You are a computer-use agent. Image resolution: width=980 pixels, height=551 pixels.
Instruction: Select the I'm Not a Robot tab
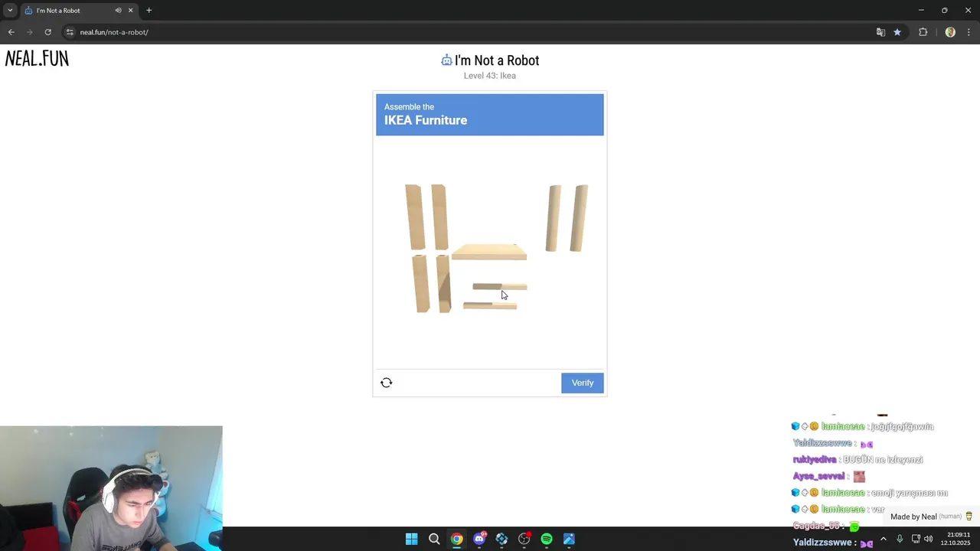[79, 11]
